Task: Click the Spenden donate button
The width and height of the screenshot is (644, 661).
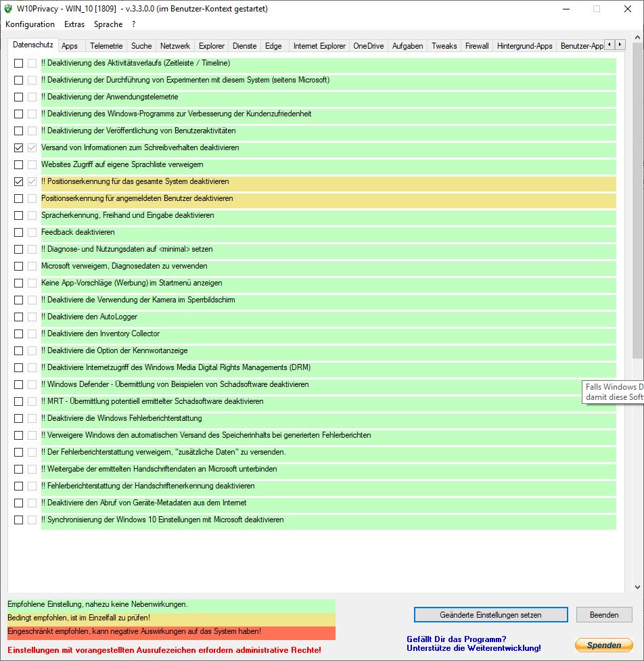Action: pyautogui.click(x=604, y=645)
